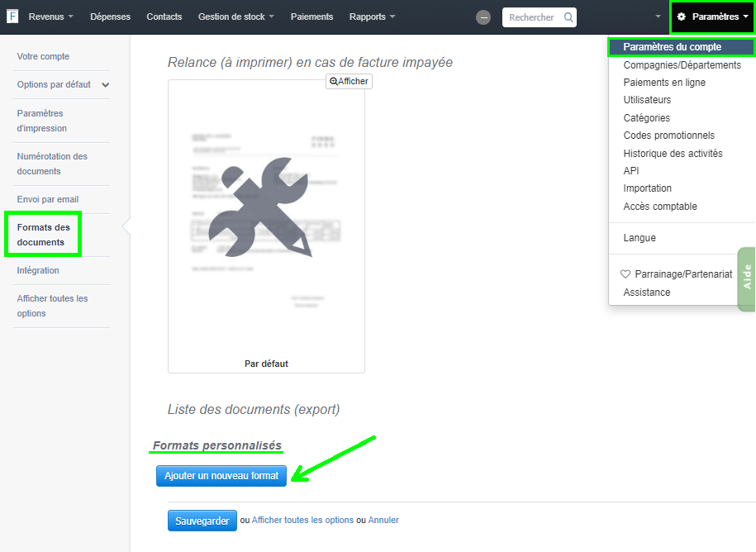This screenshot has width=756, height=552.
Task: Select Utilisateurs in the settings menu
Action: tap(649, 99)
